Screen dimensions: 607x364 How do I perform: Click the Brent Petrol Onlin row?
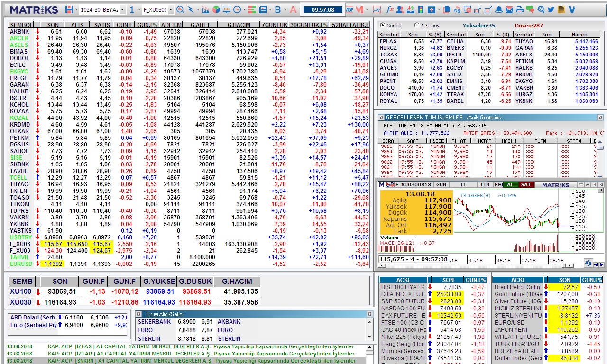[548, 287]
